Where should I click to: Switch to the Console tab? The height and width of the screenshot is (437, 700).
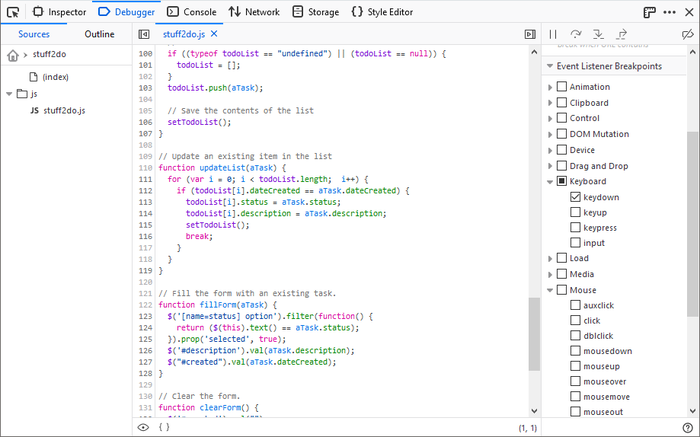pos(191,12)
